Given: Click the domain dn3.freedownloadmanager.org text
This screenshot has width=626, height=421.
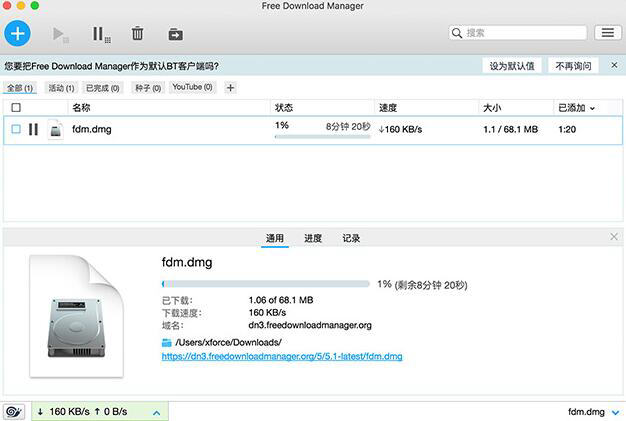Looking at the screenshot, I should point(310,325).
